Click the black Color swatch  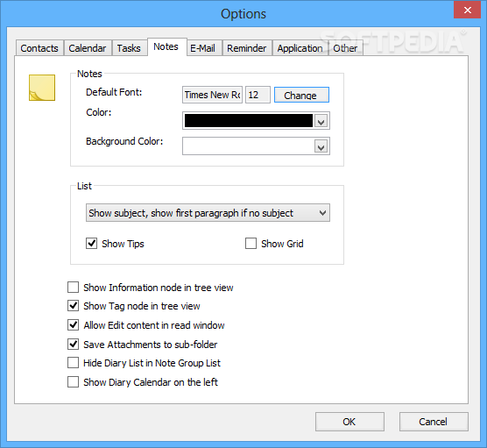(249, 121)
